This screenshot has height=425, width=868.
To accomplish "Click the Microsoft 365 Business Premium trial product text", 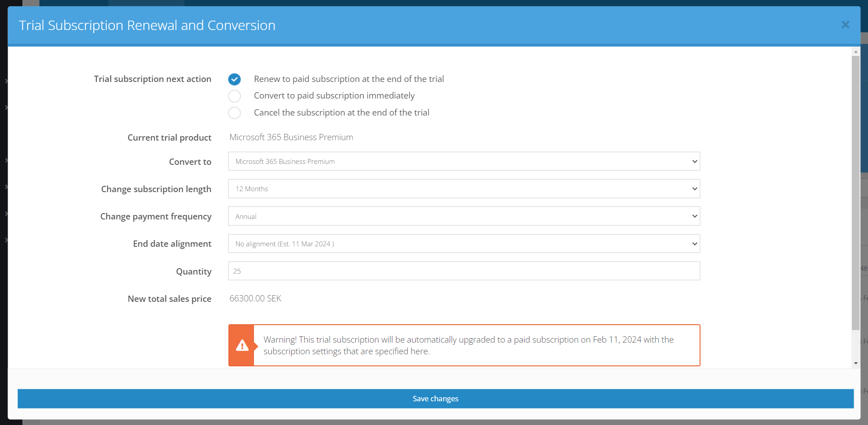I will point(291,137).
